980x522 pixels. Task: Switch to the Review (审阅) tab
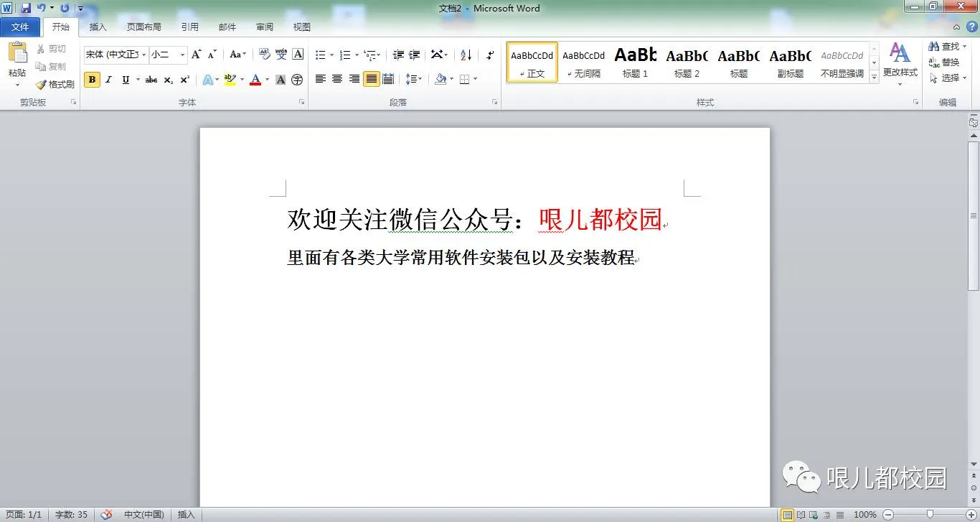pos(265,27)
